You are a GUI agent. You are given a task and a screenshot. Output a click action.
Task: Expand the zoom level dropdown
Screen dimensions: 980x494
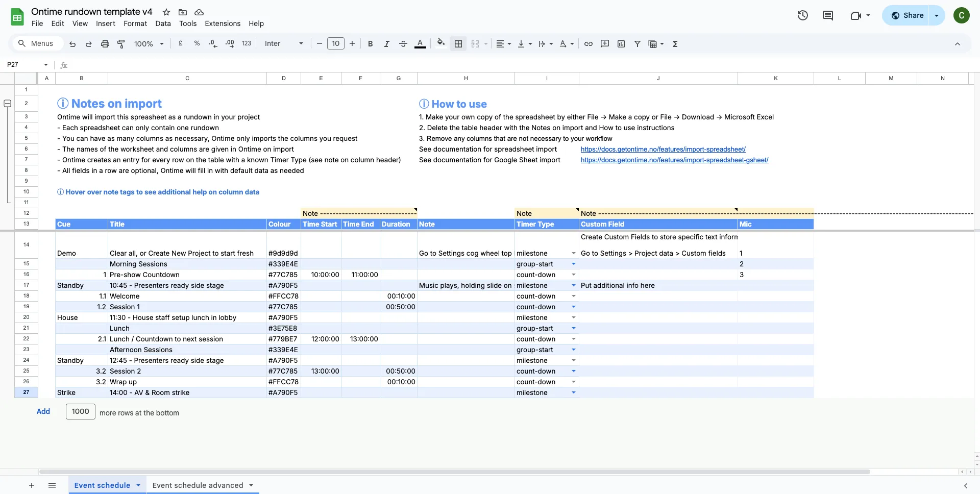click(x=161, y=43)
